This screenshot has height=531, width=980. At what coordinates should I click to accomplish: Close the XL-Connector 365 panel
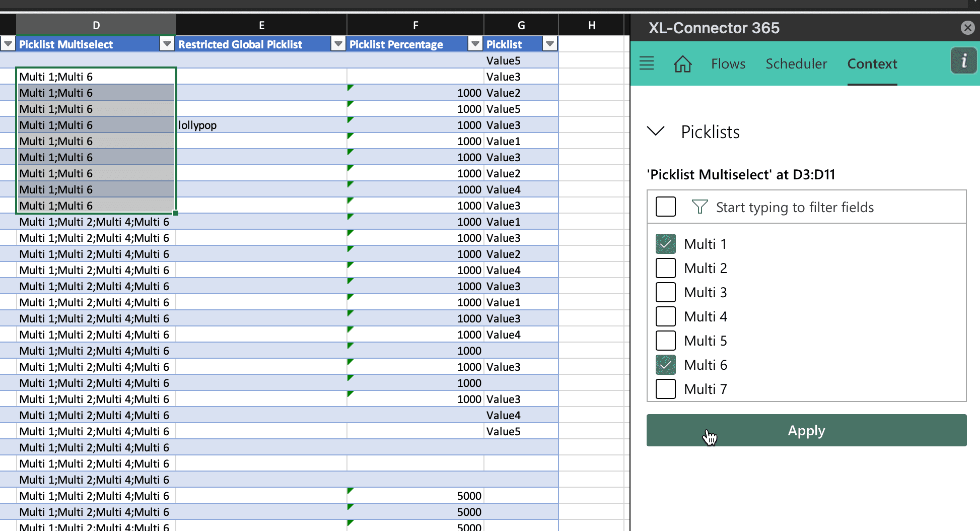967,28
